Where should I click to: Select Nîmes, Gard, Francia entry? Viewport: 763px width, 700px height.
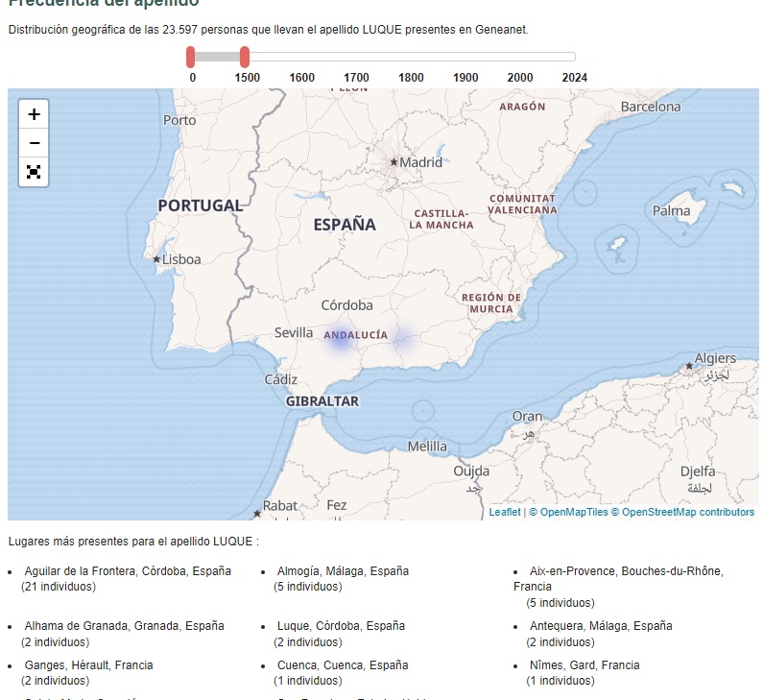pyautogui.click(x=584, y=665)
